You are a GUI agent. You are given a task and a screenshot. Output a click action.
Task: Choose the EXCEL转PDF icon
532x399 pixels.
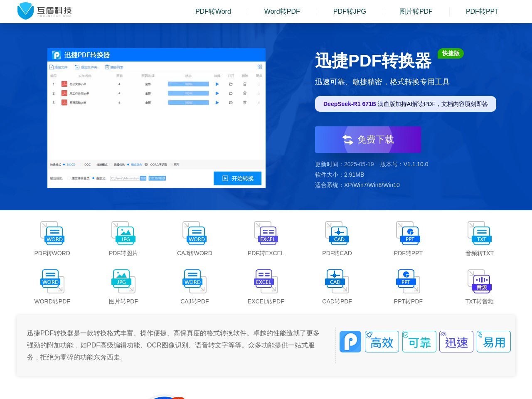click(266, 281)
